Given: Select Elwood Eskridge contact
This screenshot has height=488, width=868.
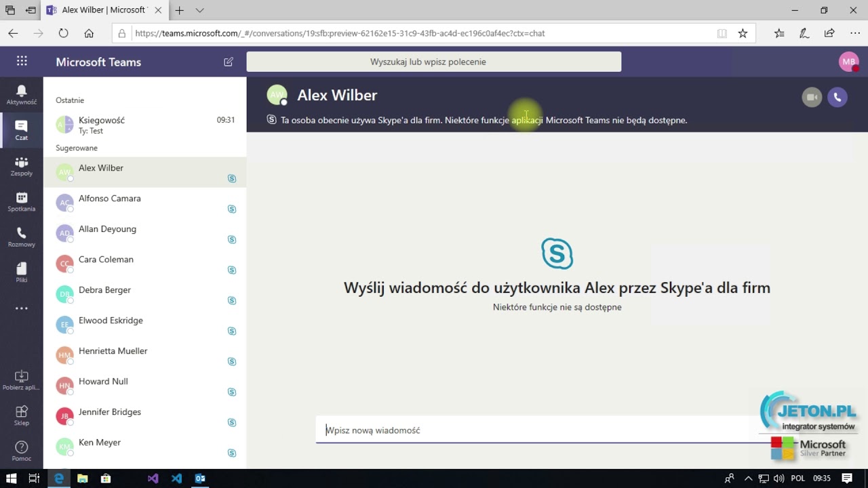Looking at the screenshot, I should click(x=145, y=325).
